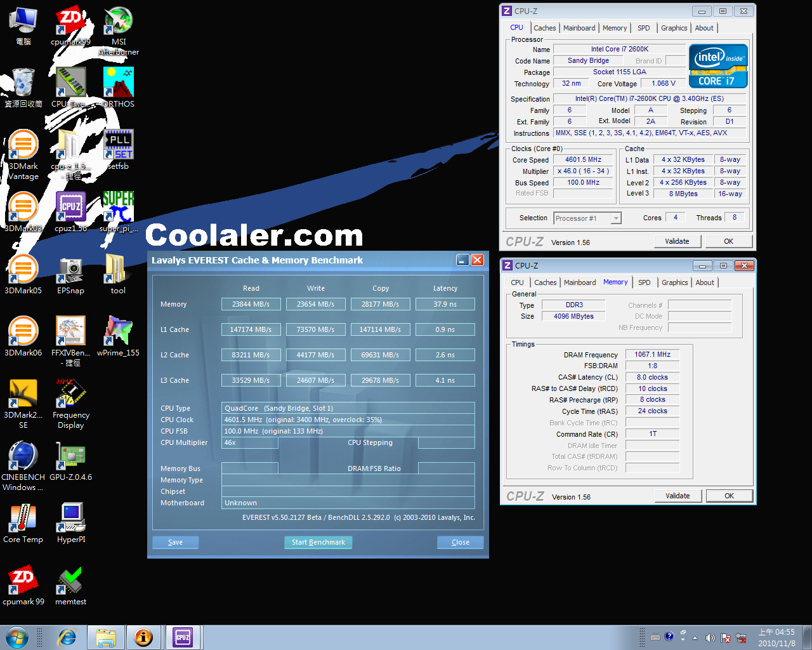Image resolution: width=812 pixels, height=650 pixels.
Task: Open the Recycle Bin icon
Action: 23,88
